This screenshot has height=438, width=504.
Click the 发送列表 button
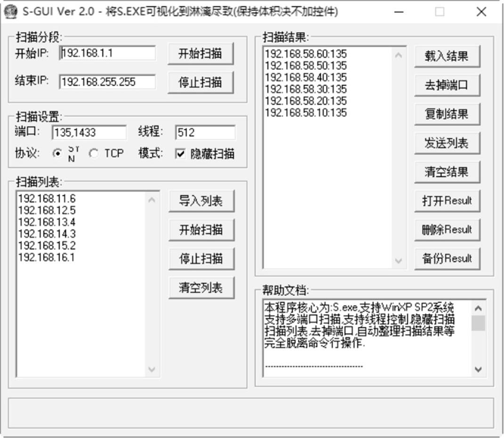[x=447, y=143]
